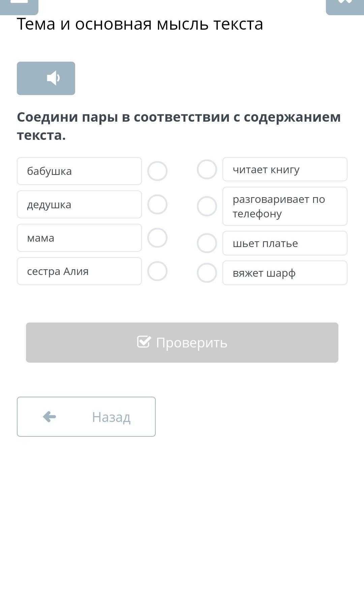Click the сестра Алия answer box
The width and height of the screenshot is (364, 612).
pyautogui.click(x=79, y=271)
